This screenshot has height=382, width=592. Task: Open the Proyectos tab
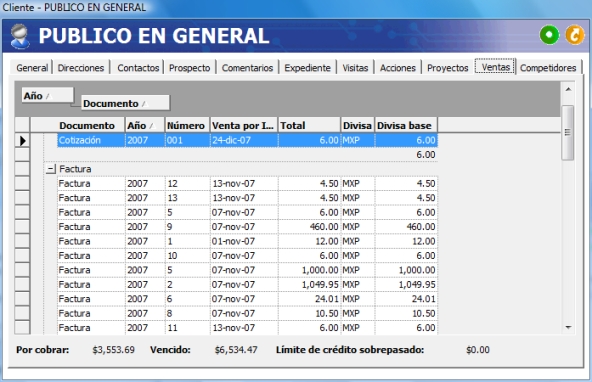pyautogui.click(x=447, y=68)
